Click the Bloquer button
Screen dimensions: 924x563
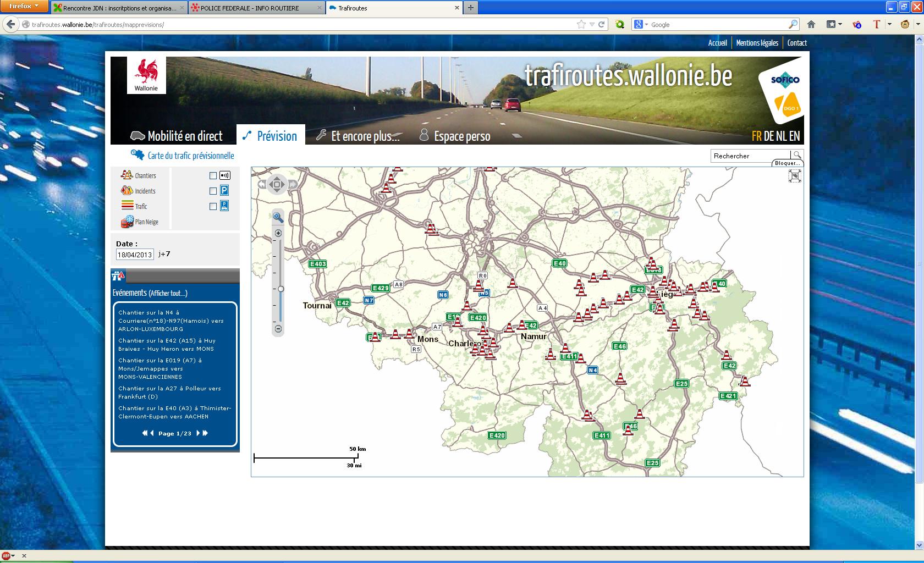(x=788, y=163)
